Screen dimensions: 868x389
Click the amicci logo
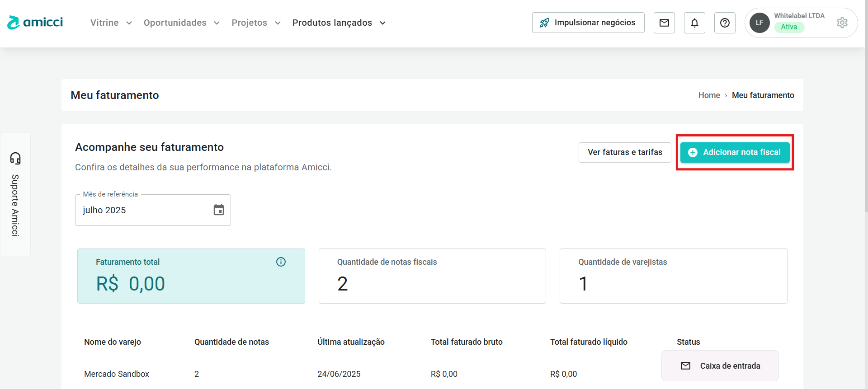pos(35,23)
